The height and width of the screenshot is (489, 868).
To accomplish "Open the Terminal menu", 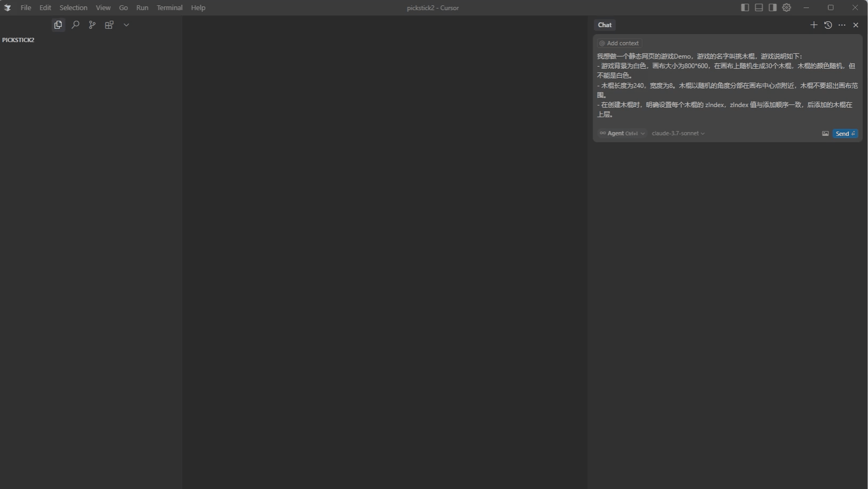I will coord(169,7).
